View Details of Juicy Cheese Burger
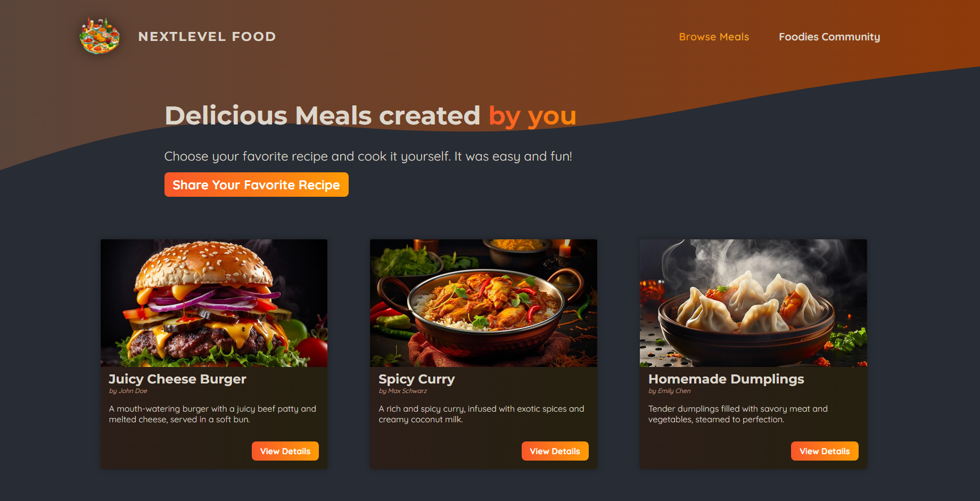 tap(285, 451)
